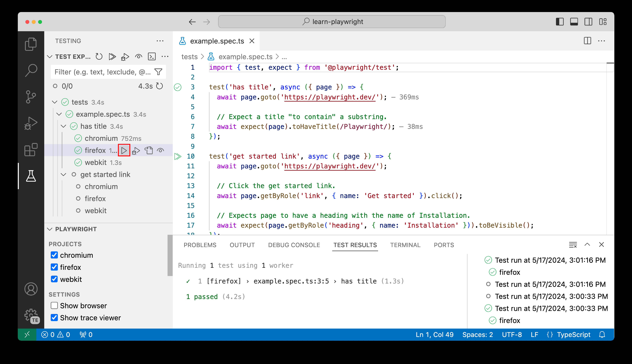Screen dimensions: 632x364
Task: Enable Show browser checkbox
Action: click(x=54, y=305)
